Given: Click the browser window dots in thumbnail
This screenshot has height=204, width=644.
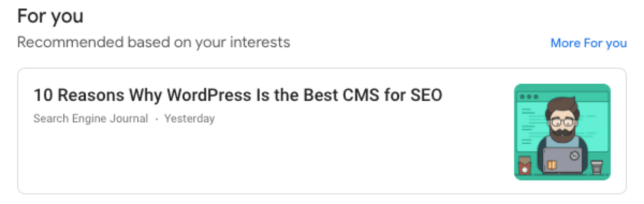Looking at the screenshot, I should pyautogui.click(x=529, y=97).
